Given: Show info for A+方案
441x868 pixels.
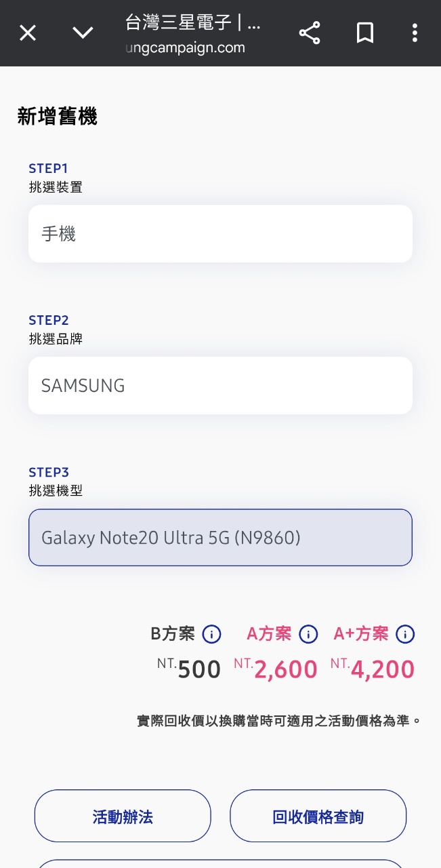Looking at the screenshot, I should [x=405, y=635].
